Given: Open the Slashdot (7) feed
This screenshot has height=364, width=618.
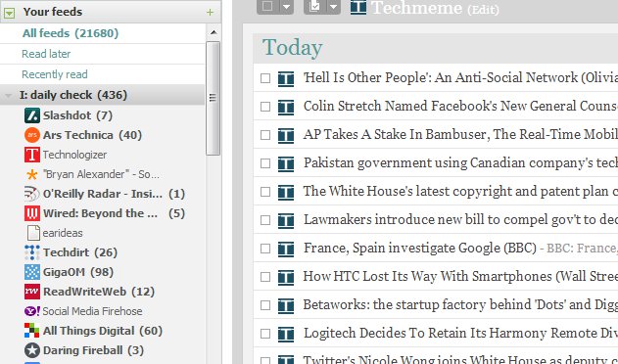Looking at the screenshot, I should (77, 115).
